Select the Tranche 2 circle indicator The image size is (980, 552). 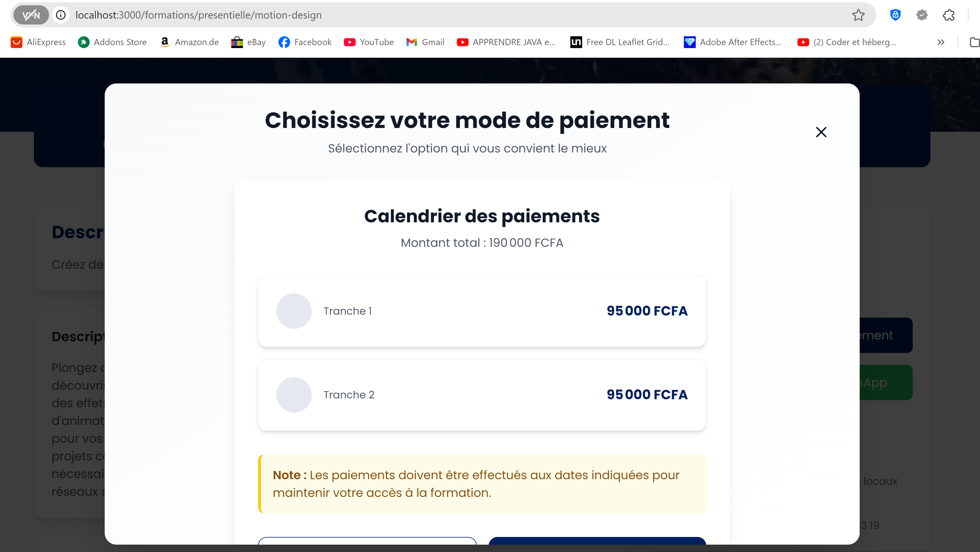[294, 395]
